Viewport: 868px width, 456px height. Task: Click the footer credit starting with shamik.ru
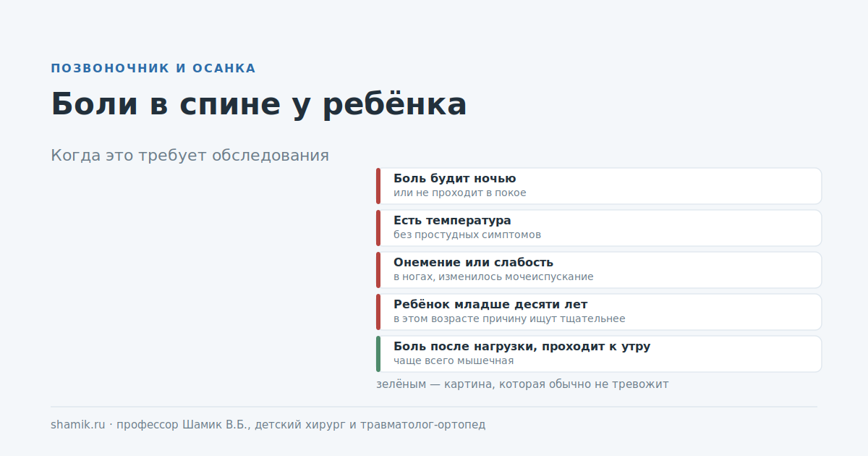tap(268, 425)
